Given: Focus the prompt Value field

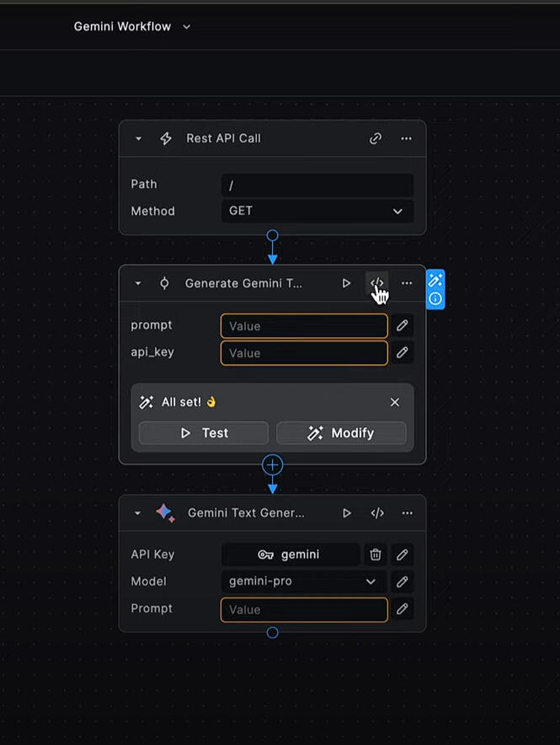Looking at the screenshot, I should click(x=304, y=326).
